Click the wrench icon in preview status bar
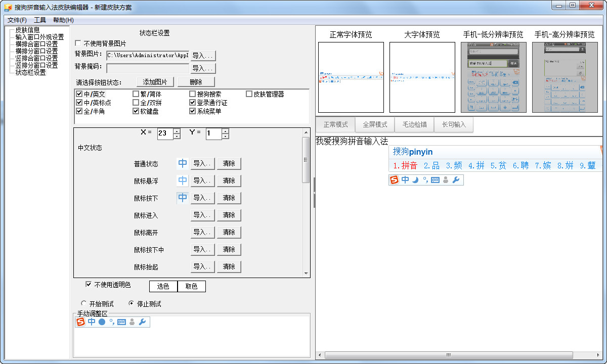Viewport: 607px width, 364px height. (456, 179)
